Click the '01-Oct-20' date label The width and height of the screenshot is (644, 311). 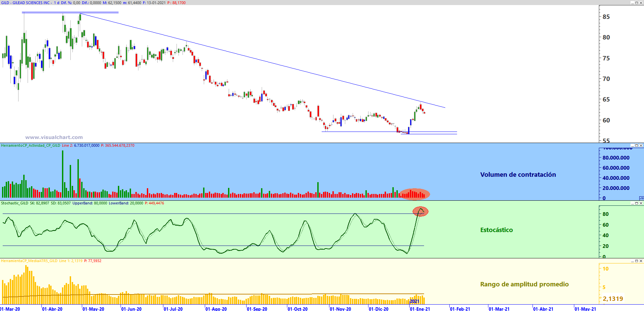[297, 309]
